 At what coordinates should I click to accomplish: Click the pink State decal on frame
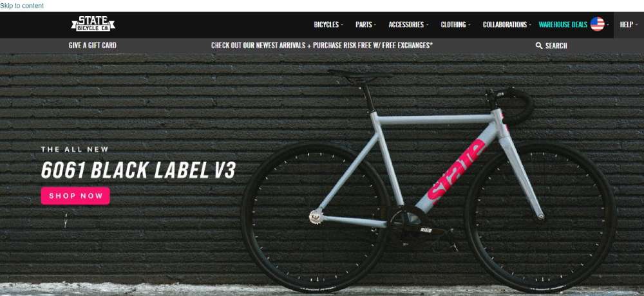457,169
